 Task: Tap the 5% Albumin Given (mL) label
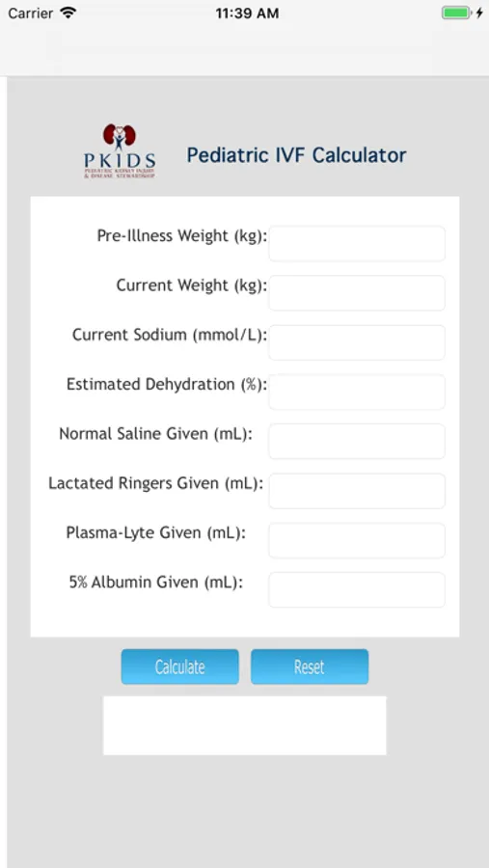pyautogui.click(x=156, y=583)
